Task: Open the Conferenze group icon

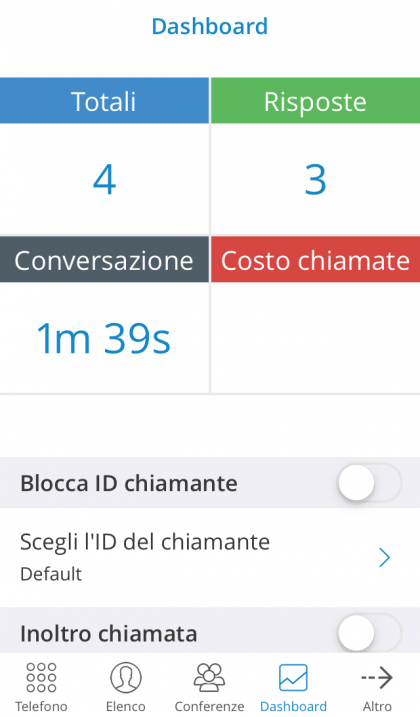Action: [209, 677]
